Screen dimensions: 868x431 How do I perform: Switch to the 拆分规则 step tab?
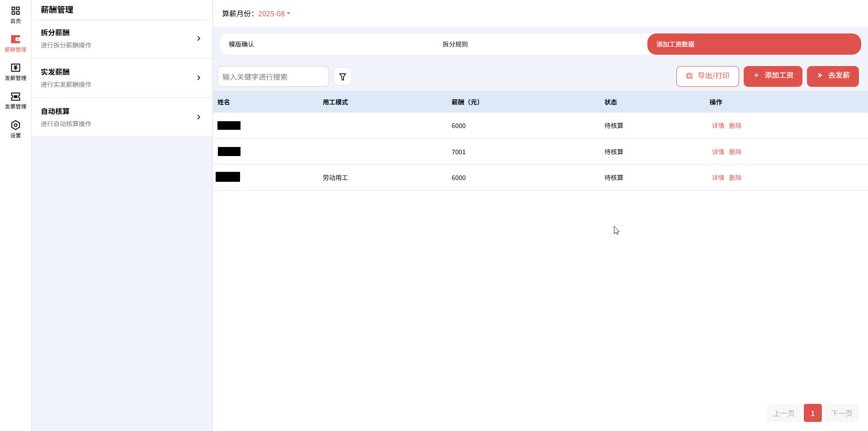point(455,44)
